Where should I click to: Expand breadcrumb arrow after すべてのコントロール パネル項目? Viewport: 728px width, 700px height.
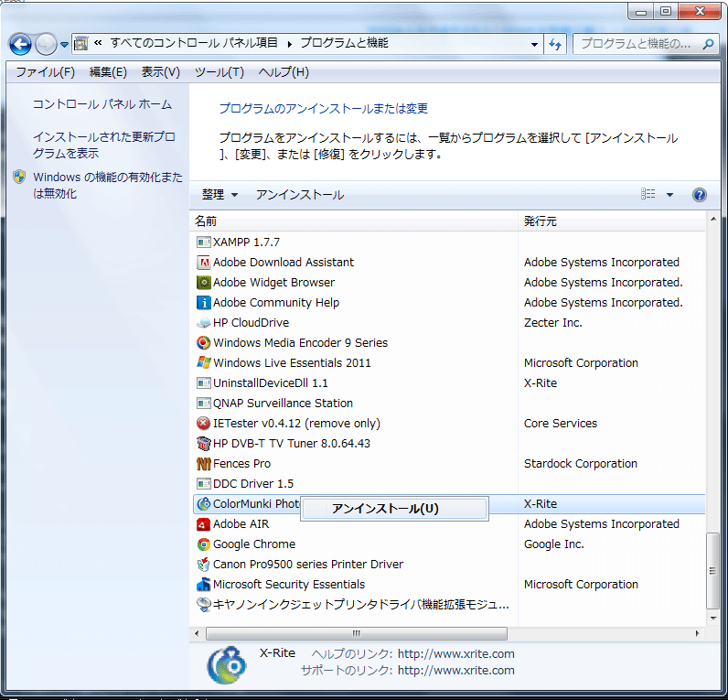click(x=289, y=44)
